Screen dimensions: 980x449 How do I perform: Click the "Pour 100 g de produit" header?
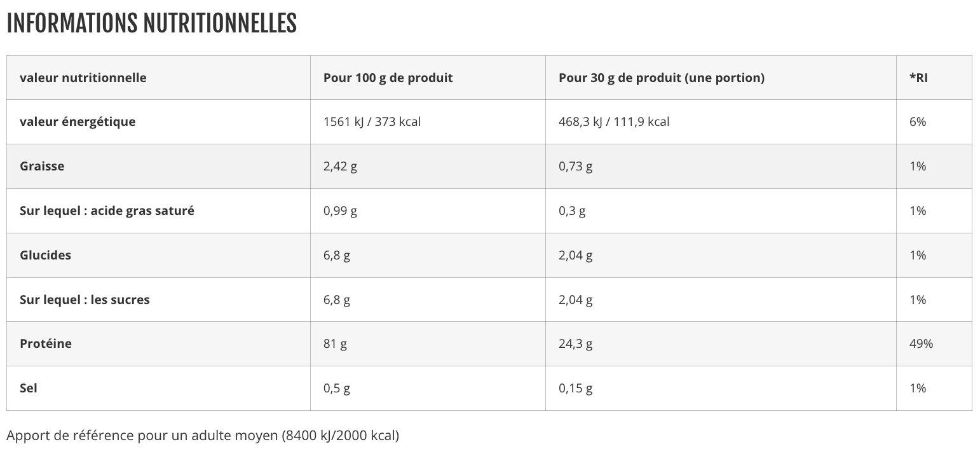pos(388,78)
